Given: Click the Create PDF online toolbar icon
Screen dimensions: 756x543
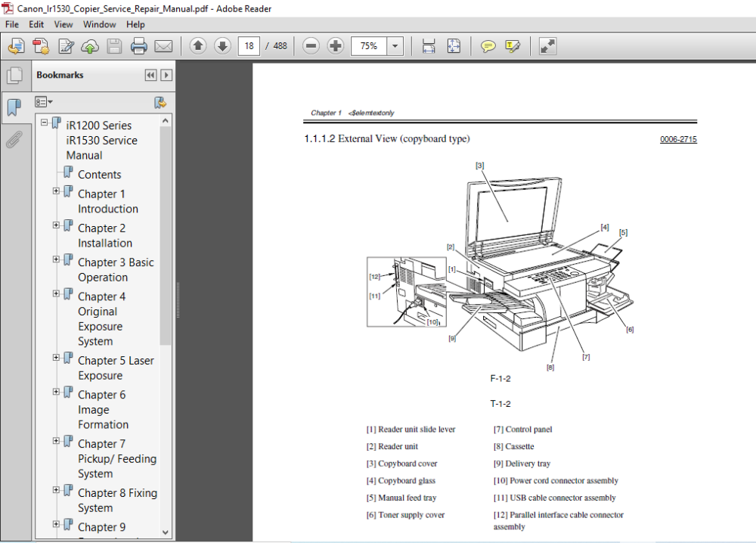Looking at the screenshot, I should (x=17, y=46).
